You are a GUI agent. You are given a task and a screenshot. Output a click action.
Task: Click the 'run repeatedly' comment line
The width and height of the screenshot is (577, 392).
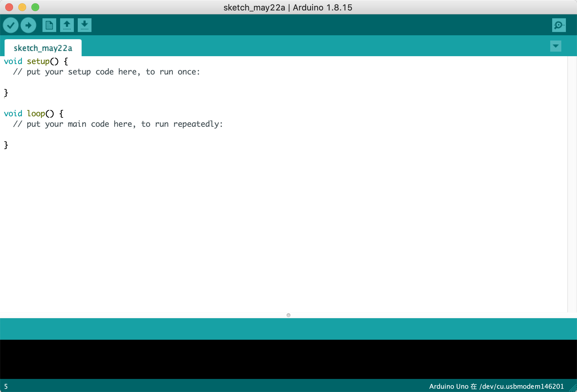coord(118,124)
